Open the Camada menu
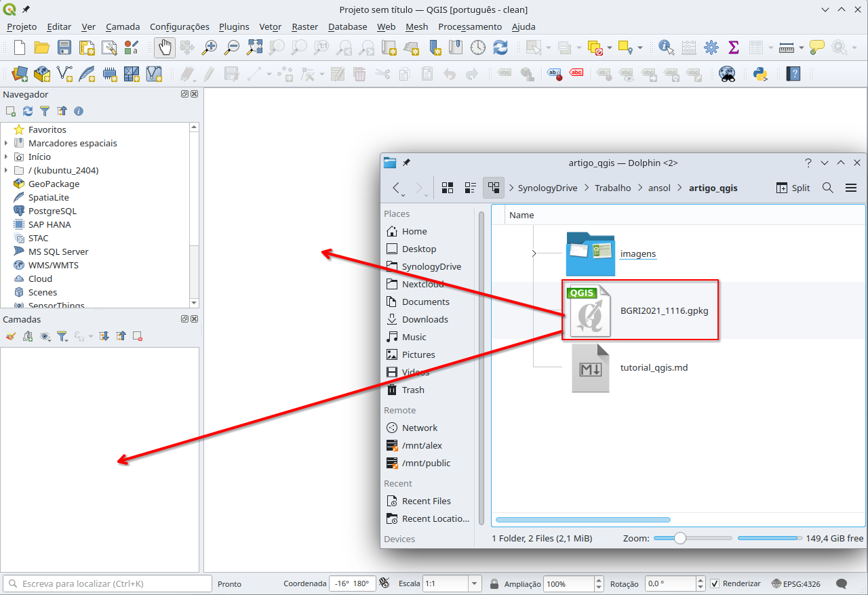 pos(123,26)
